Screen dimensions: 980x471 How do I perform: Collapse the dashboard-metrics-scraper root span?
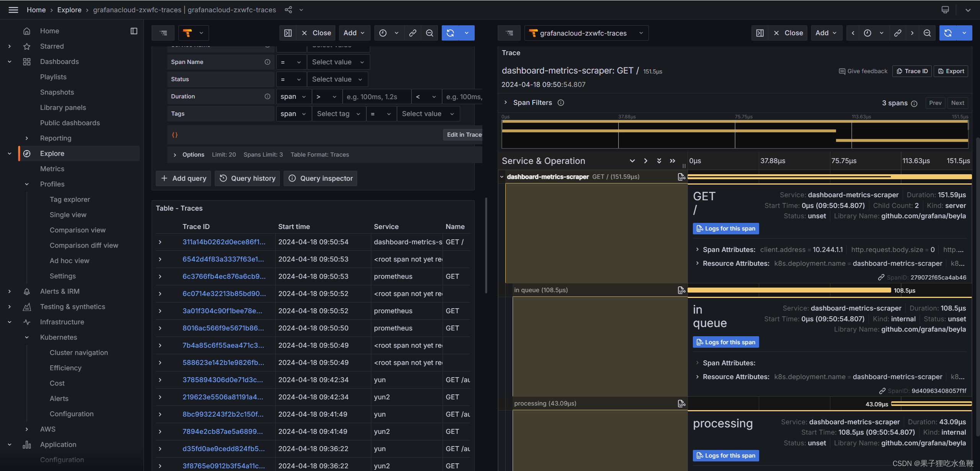click(502, 177)
